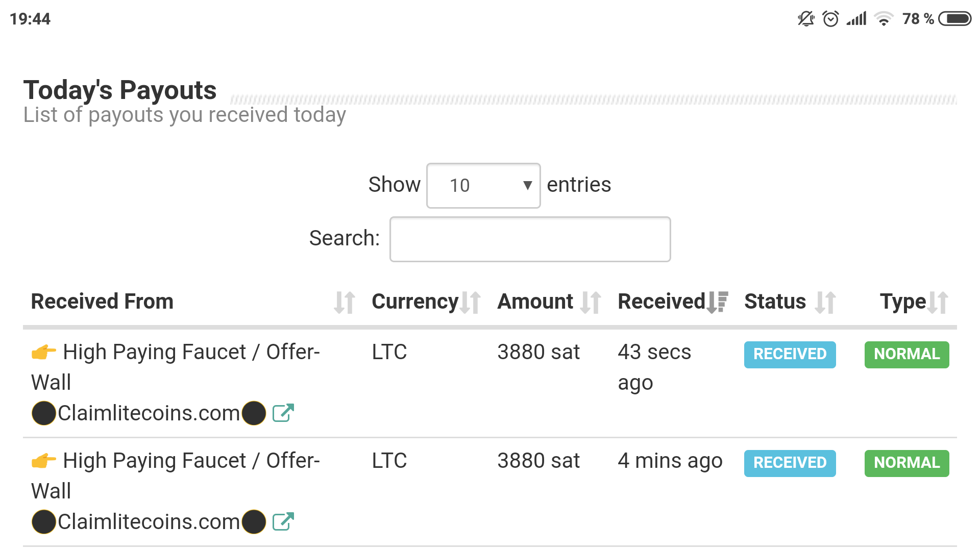Viewport: 980px width, 551px height.
Task: Click the Today's Payouts heading
Action: click(120, 90)
